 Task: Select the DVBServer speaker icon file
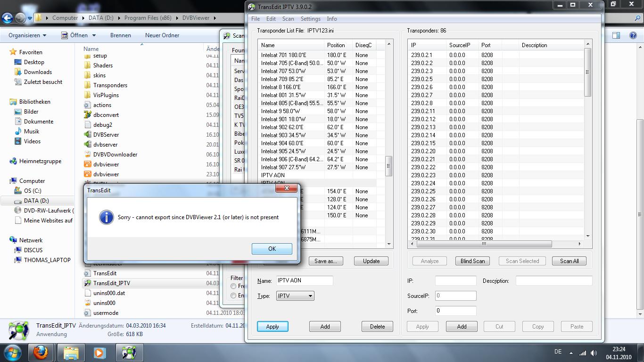[87, 135]
